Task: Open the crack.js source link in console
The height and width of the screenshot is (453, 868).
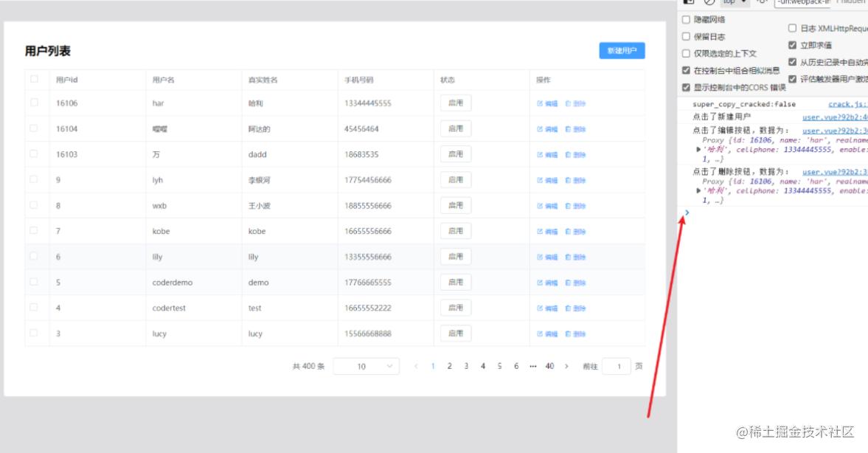Action: click(x=847, y=105)
